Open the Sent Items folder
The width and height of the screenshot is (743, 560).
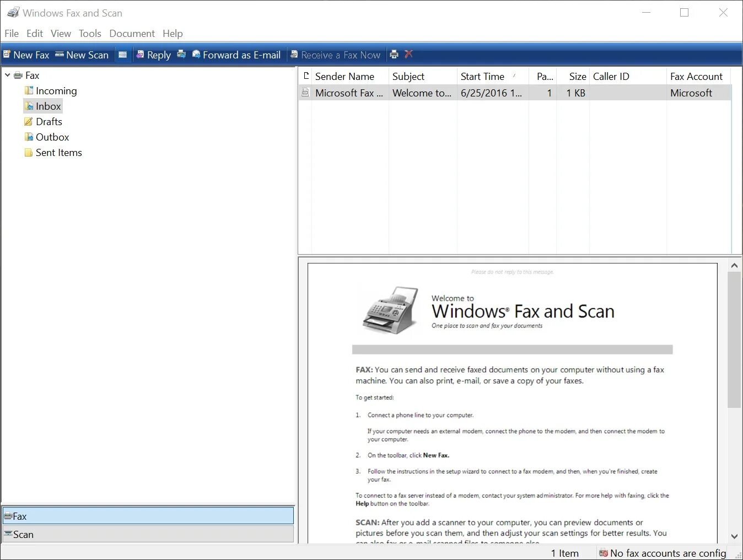[x=53, y=152]
